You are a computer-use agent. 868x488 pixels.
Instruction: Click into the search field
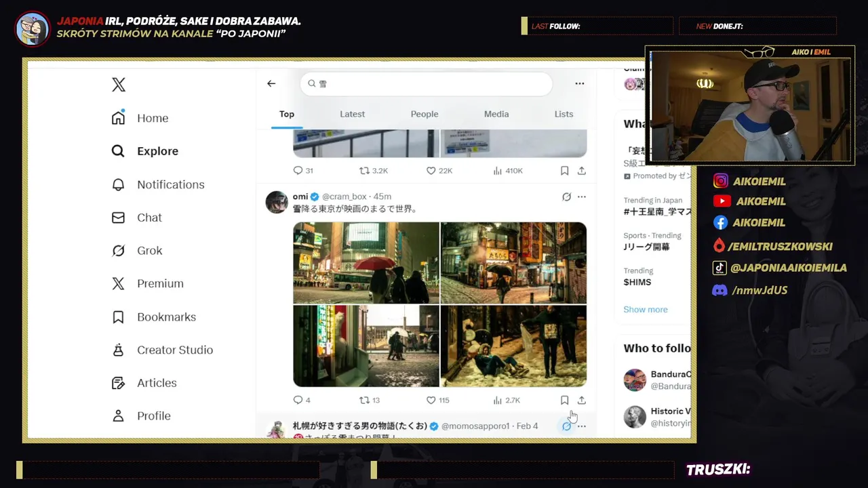pos(426,83)
